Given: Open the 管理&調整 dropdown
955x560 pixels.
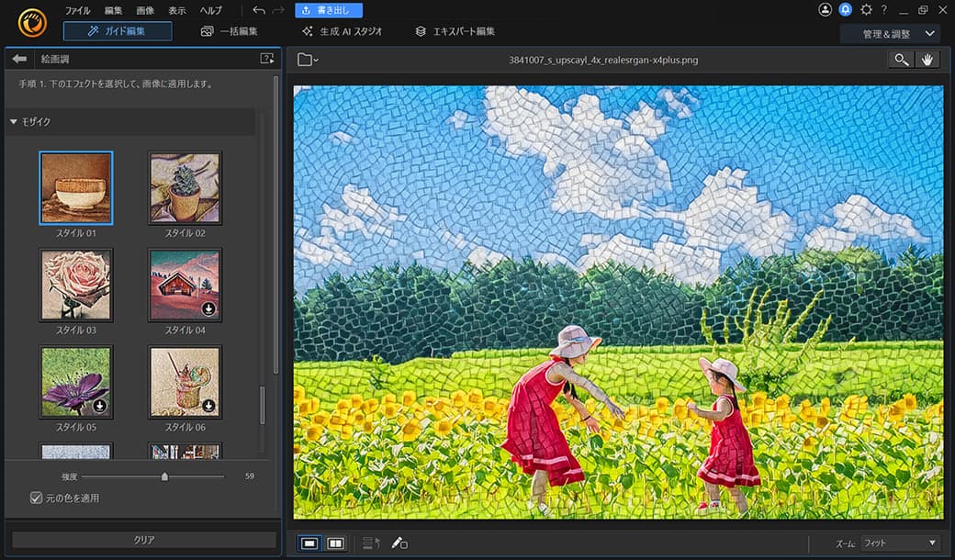Looking at the screenshot, I should pyautogui.click(x=895, y=31).
